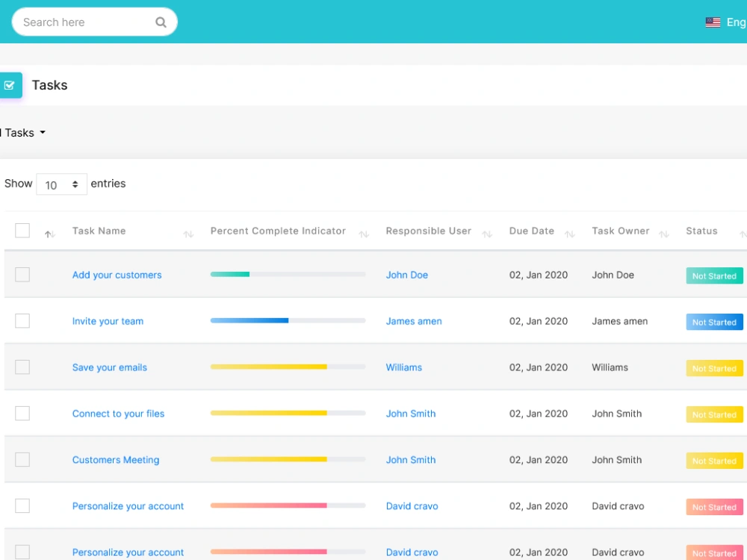Open the Customers Meeting task
Viewport: 747px width, 560px height.
click(x=116, y=459)
